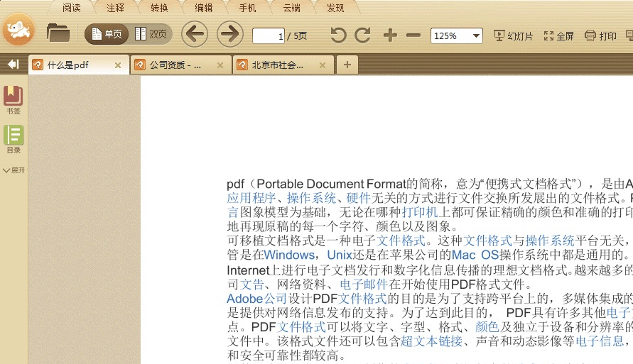Collapse the sidebar with the arrow icon

tap(13, 64)
